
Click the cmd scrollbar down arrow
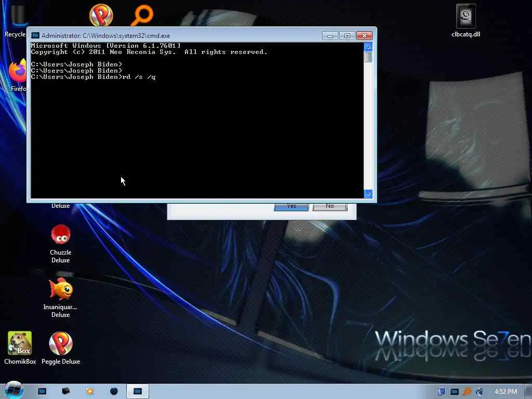(368, 193)
